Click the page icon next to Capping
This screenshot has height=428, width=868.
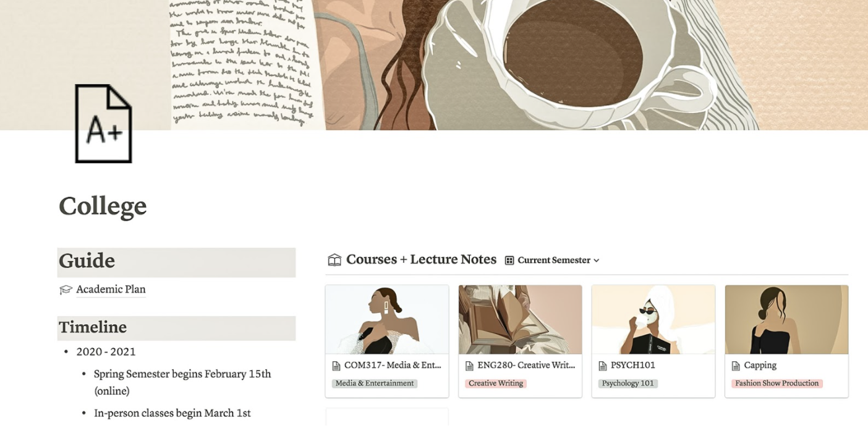tap(736, 366)
